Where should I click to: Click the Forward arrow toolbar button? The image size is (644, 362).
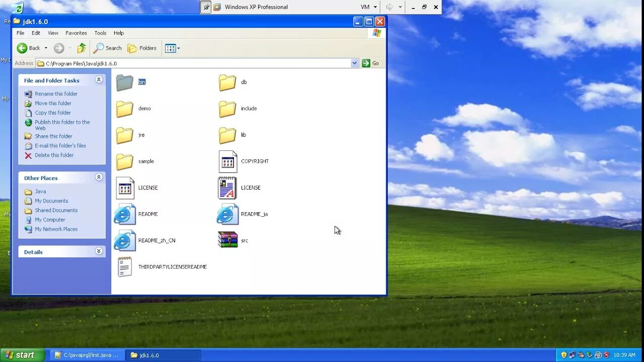pyautogui.click(x=59, y=48)
